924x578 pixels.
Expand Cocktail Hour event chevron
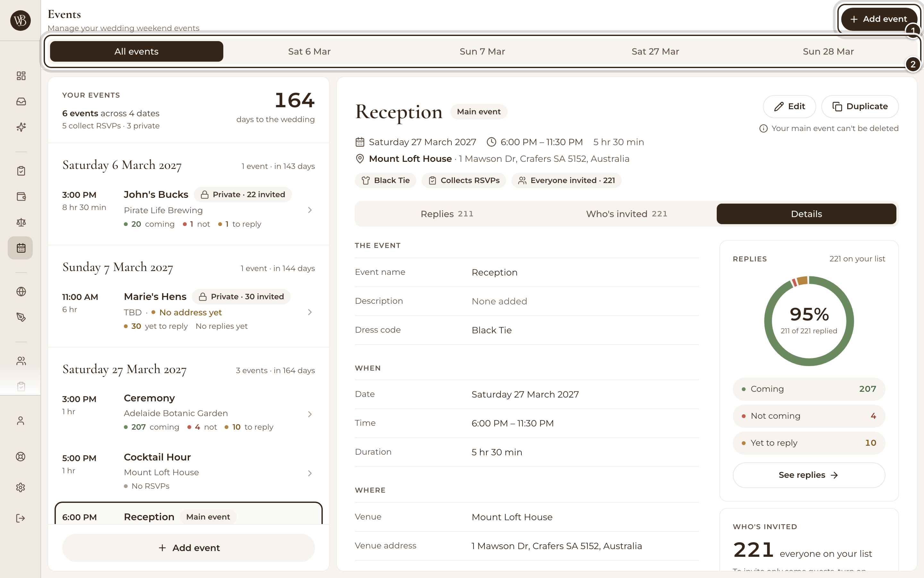tap(310, 473)
